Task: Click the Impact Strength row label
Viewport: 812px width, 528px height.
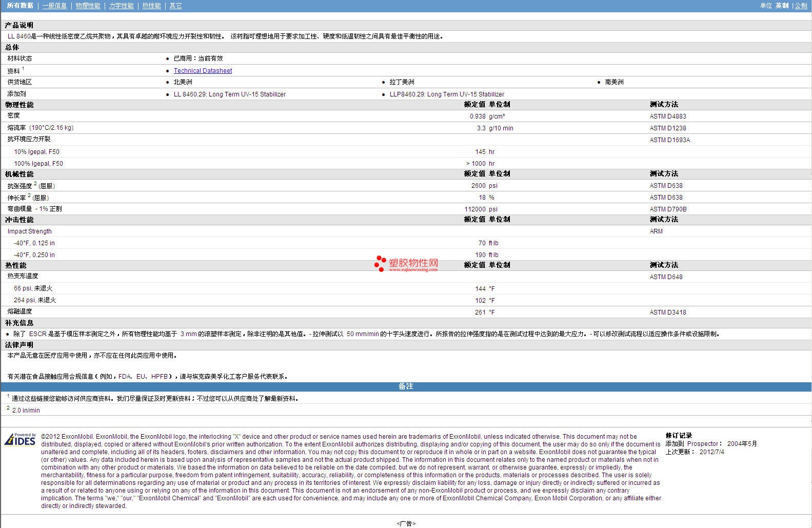Action: click(29, 231)
